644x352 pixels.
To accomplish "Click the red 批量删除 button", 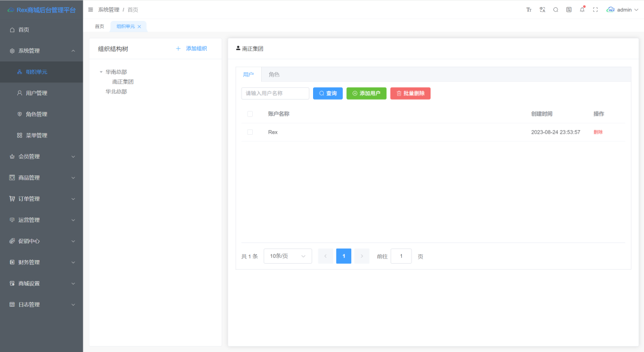I will pos(410,94).
